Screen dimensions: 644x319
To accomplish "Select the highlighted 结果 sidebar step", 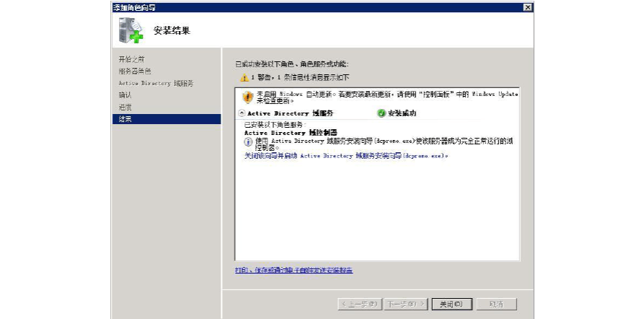I will pyautogui.click(x=125, y=119).
